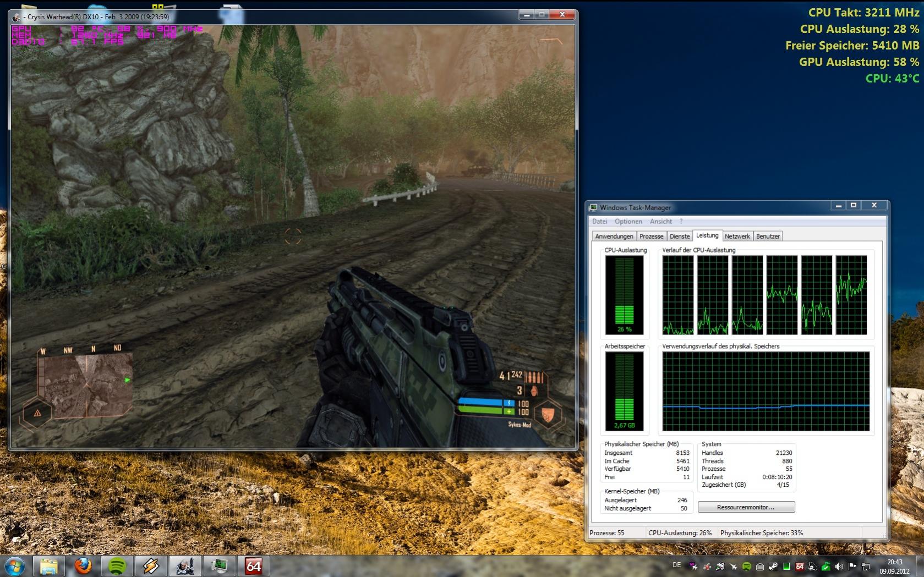Viewport: 924px width, 577px height.
Task: Click the airplane-shaped tray icon
Action: (734, 566)
